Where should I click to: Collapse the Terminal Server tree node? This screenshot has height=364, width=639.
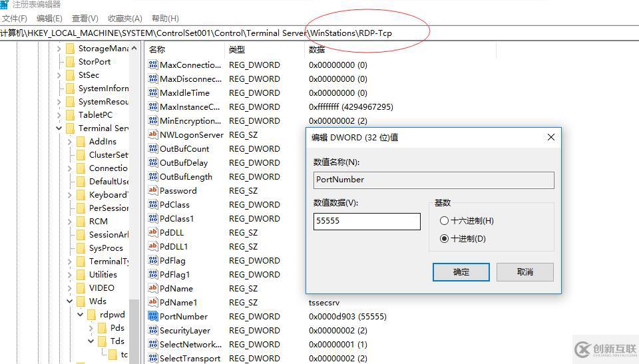59,128
